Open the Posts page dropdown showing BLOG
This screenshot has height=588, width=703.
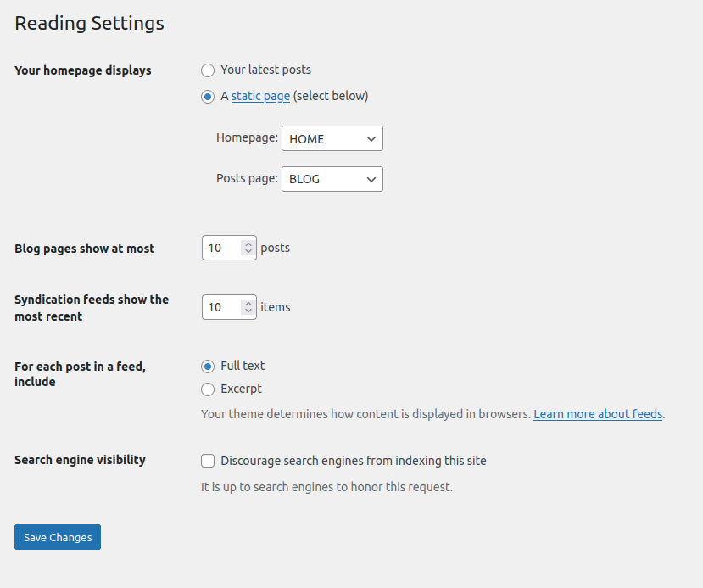[332, 179]
